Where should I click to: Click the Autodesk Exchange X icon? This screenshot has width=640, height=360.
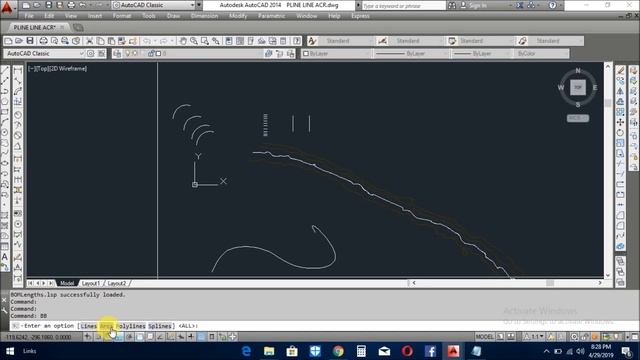[x=520, y=5]
